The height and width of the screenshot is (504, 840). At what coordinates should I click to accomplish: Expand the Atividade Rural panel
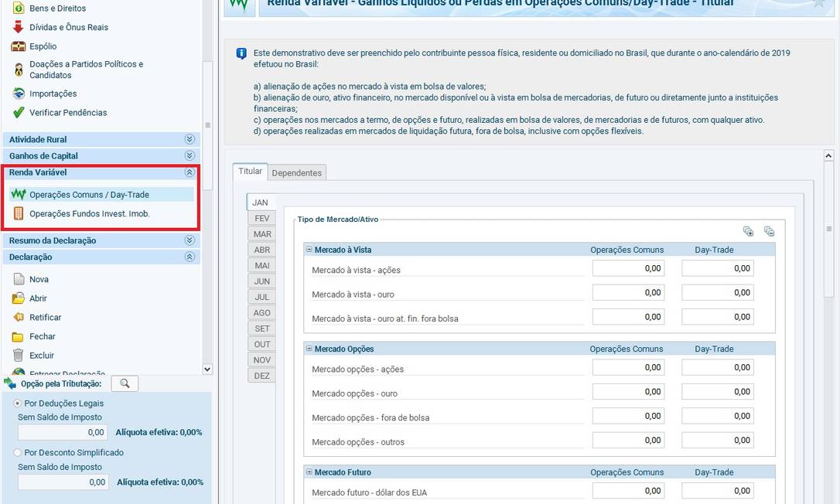(x=189, y=139)
